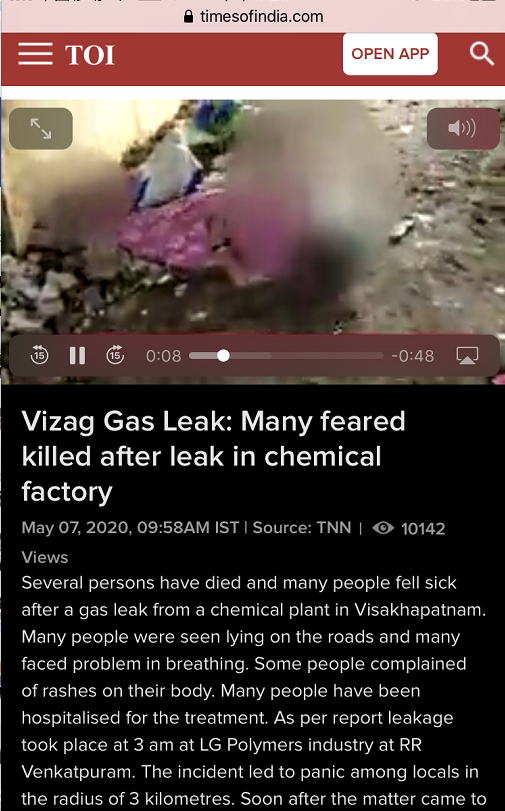Click the elapsed time 0:08 label
This screenshot has height=811, width=505.
point(164,356)
